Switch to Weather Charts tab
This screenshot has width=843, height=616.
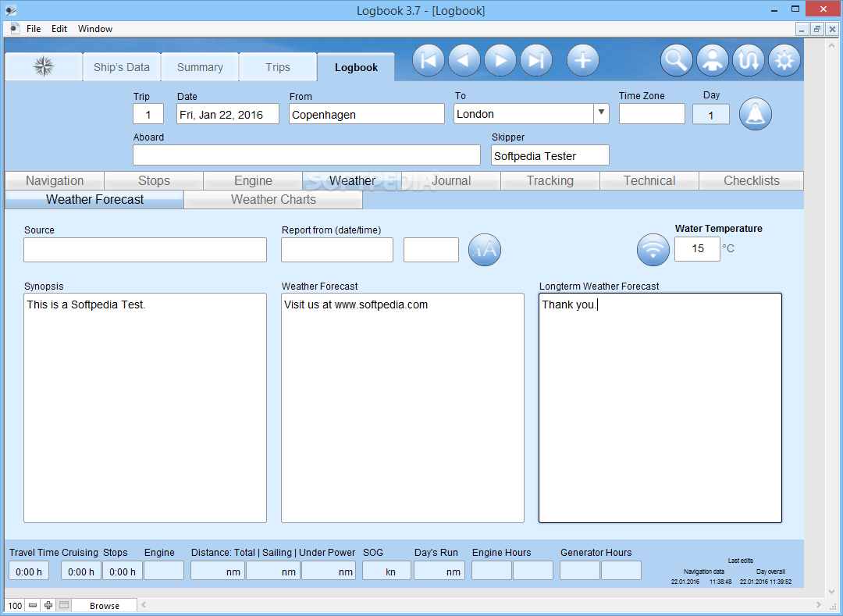pos(273,199)
